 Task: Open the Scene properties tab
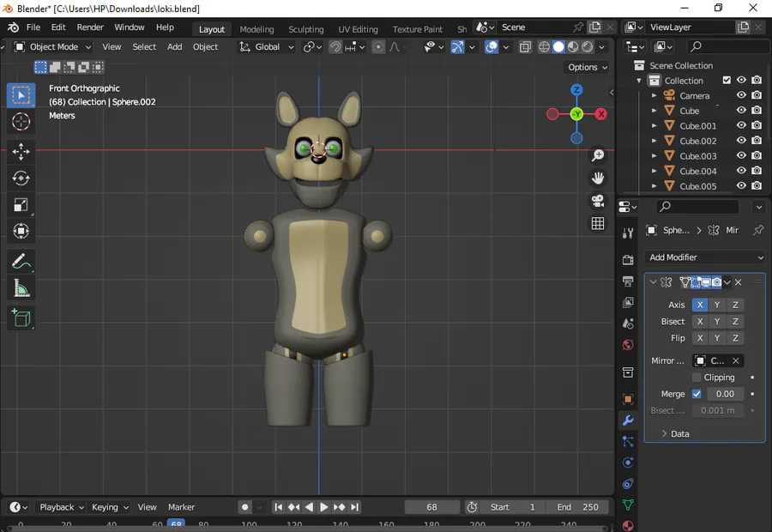tap(628, 323)
